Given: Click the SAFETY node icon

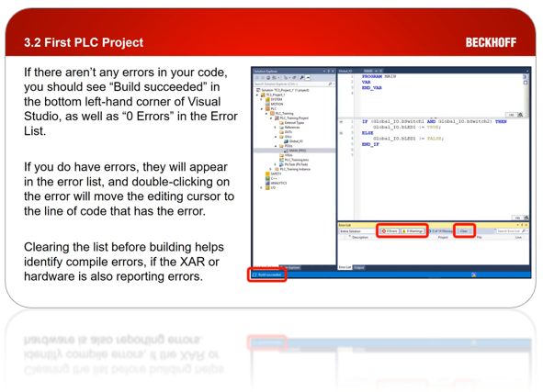Looking at the screenshot, I should click(x=267, y=174).
